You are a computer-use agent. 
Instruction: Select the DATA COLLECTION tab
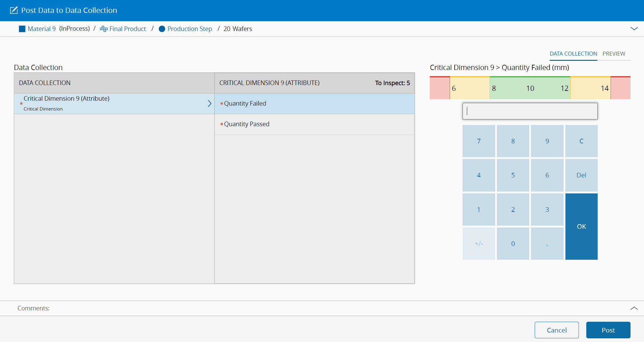pyautogui.click(x=573, y=54)
